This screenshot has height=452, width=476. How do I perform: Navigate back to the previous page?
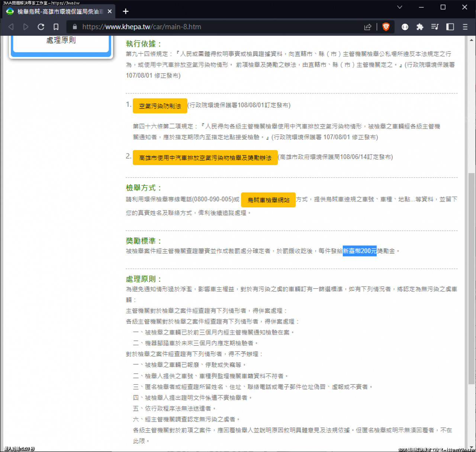click(x=11, y=27)
